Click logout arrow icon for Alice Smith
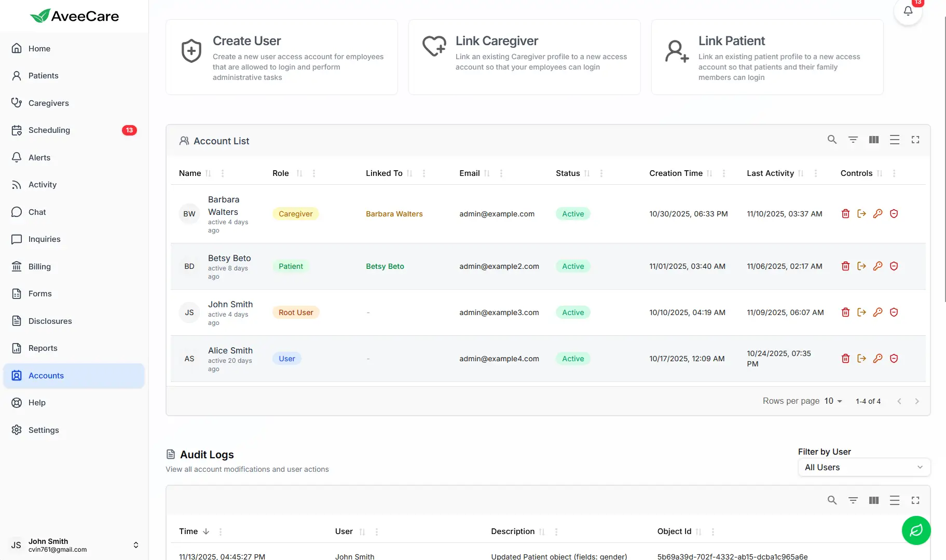 861,359
